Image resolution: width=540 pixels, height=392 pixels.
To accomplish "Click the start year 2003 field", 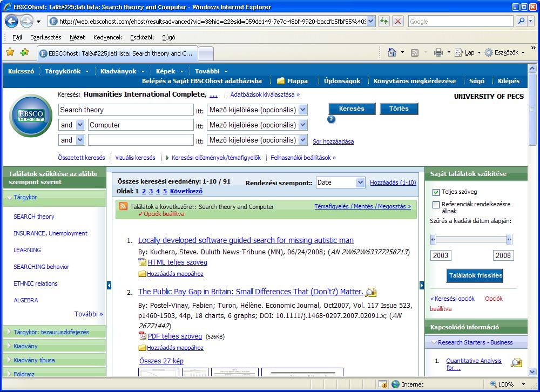I will point(441,255).
